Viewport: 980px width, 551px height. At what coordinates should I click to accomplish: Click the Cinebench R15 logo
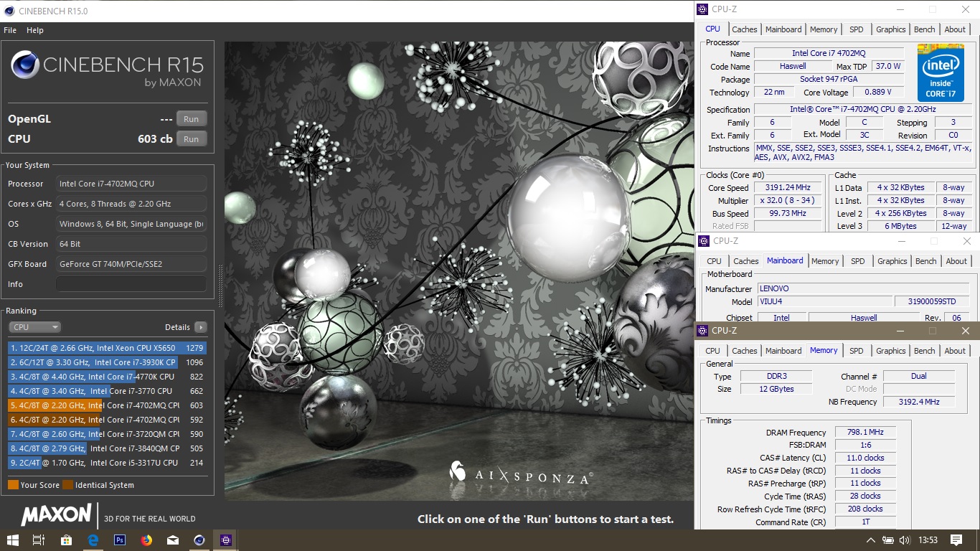point(108,69)
